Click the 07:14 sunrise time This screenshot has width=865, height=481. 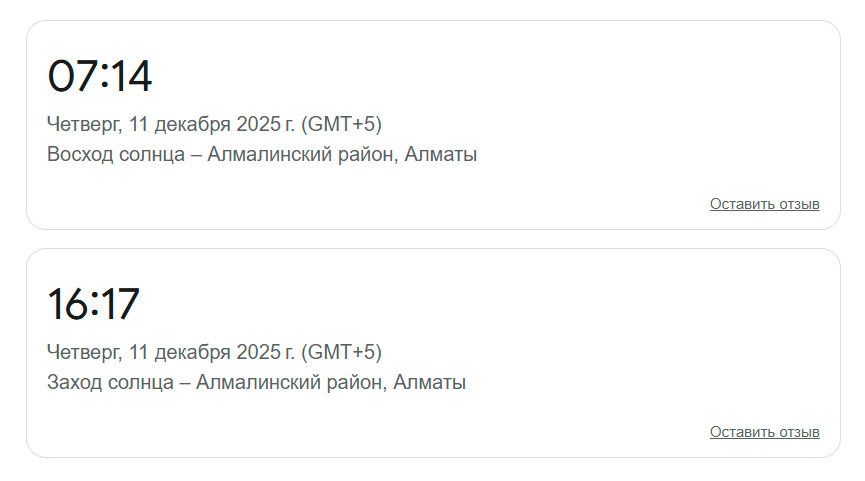pyautogui.click(x=100, y=77)
